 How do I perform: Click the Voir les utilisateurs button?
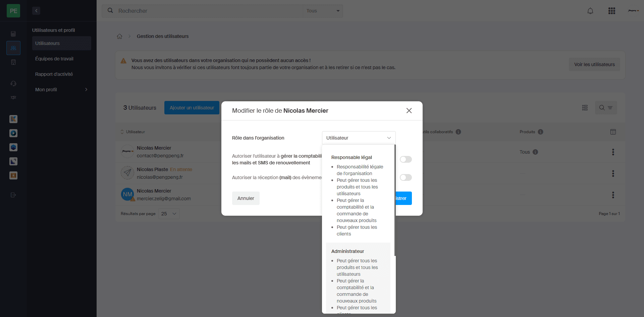[594, 64]
